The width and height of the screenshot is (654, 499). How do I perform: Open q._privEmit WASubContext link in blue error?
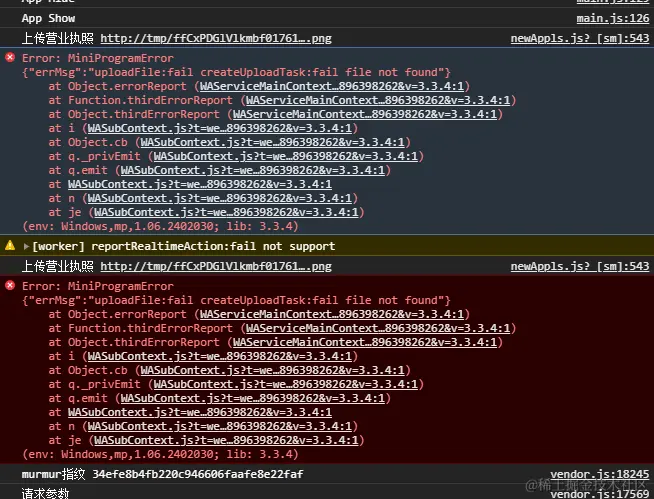[286, 156]
